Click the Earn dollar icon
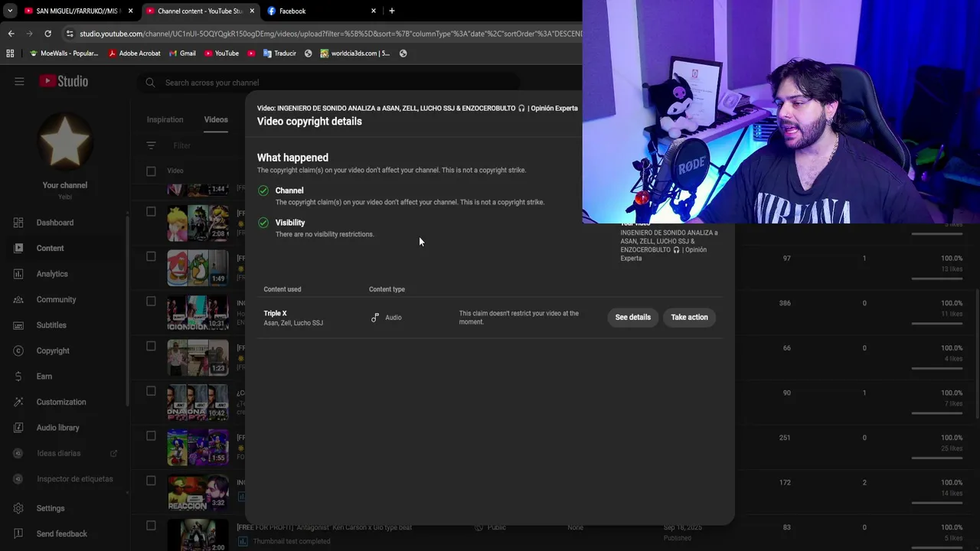The width and height of the screenshot is (980, 551). (x=18, y=377)
